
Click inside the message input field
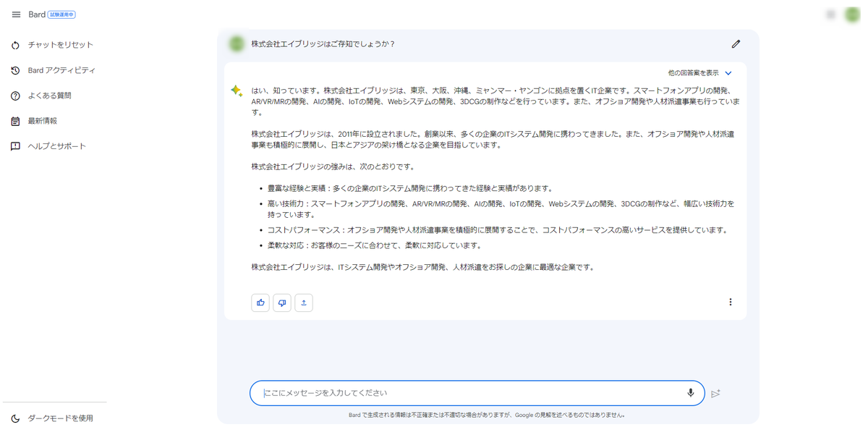pyautogui.click(x=470, y=393)
